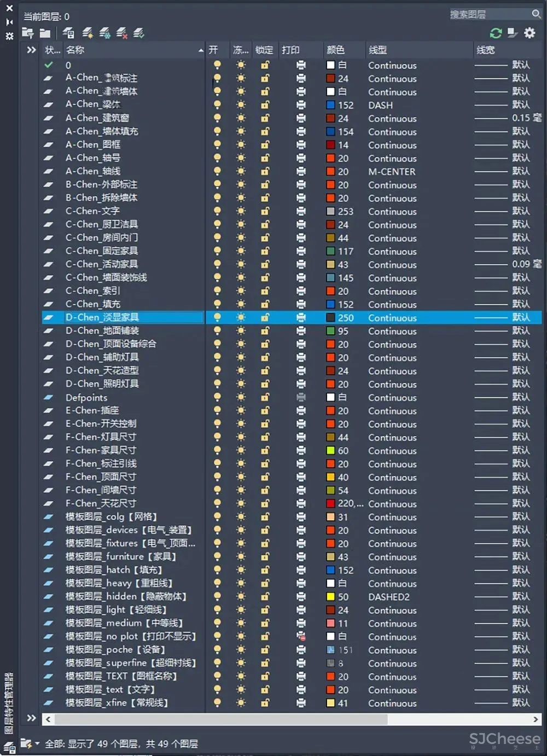
Task: Click color swatch 60 of F-Chen-家具尺寸 layer
Action: coord(330,451)
